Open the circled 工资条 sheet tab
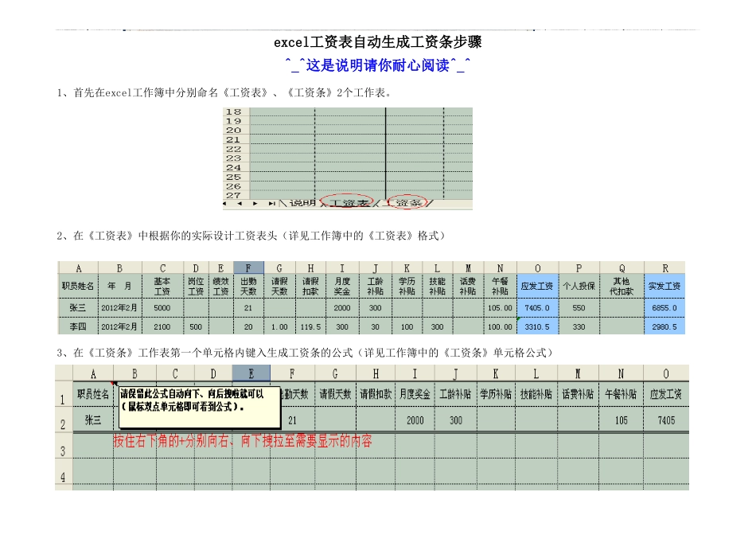This screenshot has height=535, width=756. pyautogui.click(x=408, y=204)
